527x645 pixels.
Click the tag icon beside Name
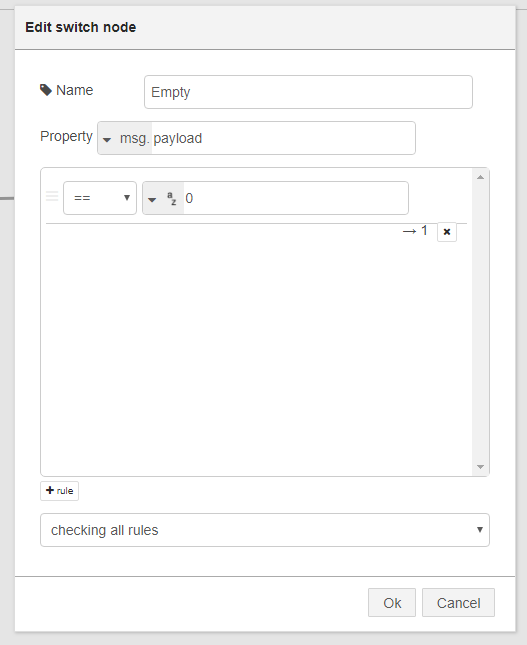(46, 90)
